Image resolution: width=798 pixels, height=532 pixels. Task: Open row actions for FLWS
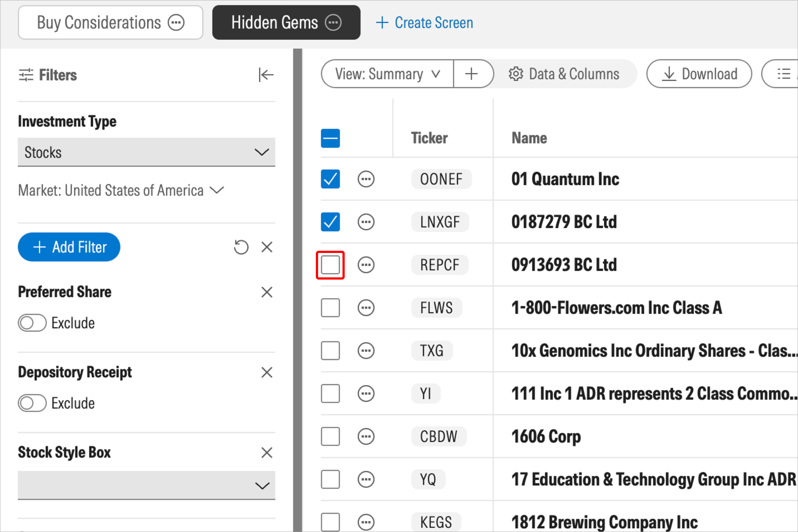(366, 308)
